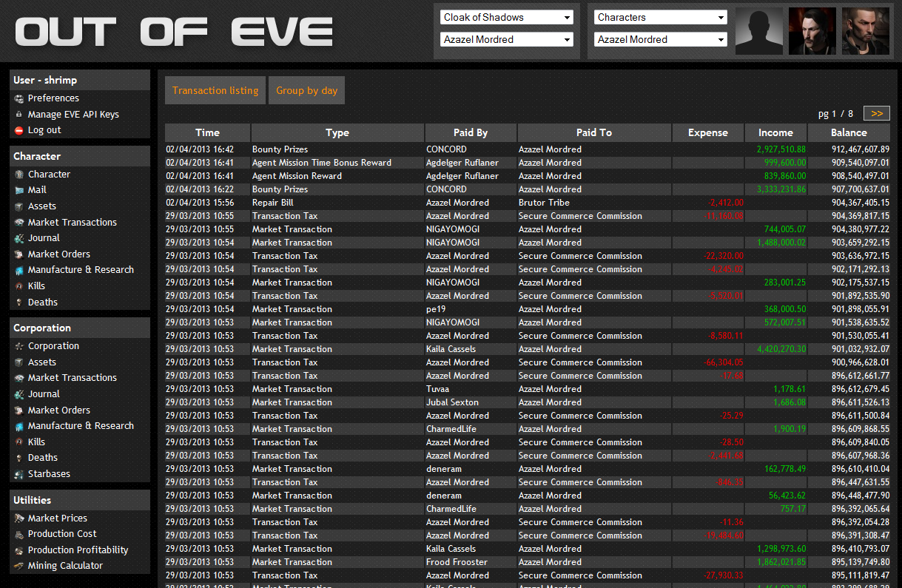Expand the left Azazel Mordred dropdown
Image resolution: width=902 pixels, height=588 pixels.
pyautogui.click(x=507, y=40)
